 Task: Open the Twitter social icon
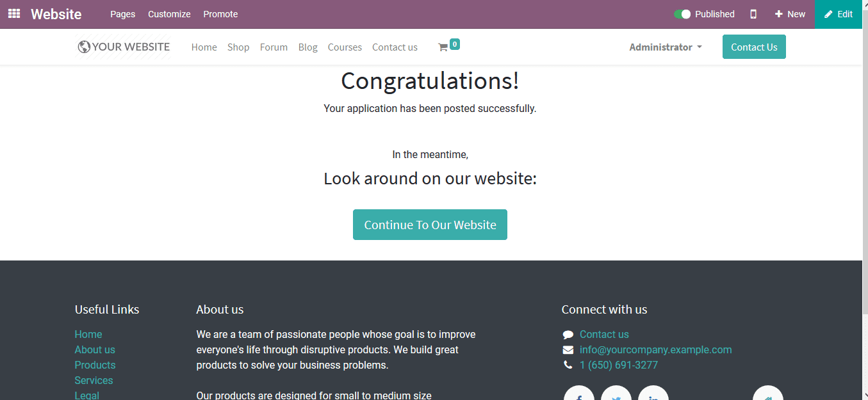[616, 394]
